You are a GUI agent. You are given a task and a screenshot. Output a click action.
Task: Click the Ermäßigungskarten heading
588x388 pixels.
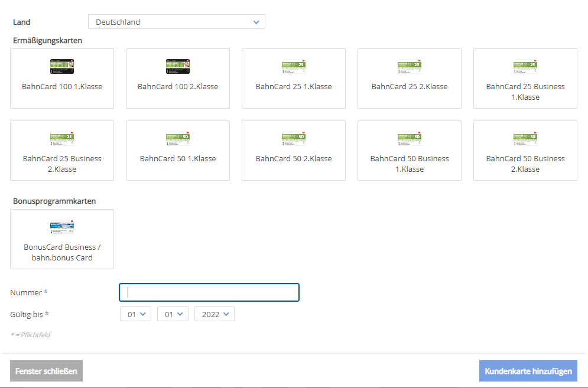tap(48, 41)
